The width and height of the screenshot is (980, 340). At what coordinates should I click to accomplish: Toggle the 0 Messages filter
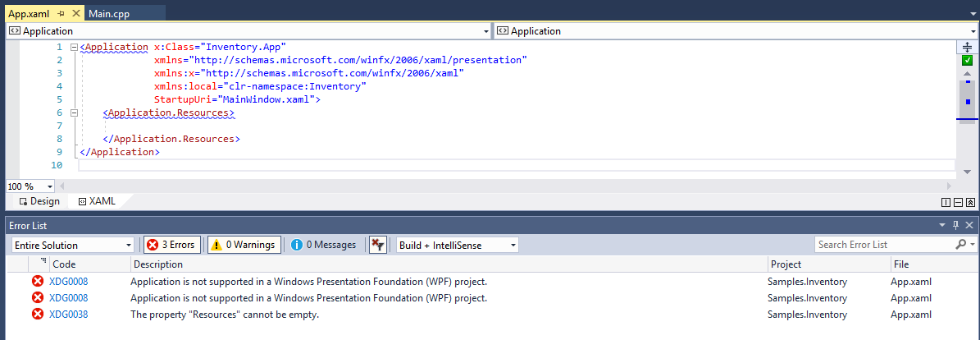click(x=323, y=245)
